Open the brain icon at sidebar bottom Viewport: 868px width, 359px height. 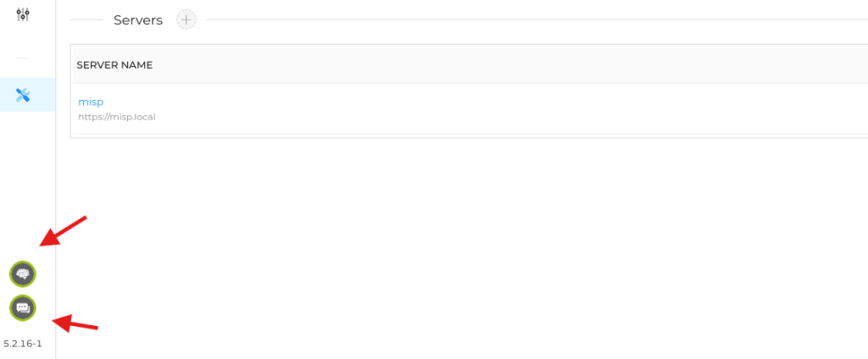click(23, 273)
